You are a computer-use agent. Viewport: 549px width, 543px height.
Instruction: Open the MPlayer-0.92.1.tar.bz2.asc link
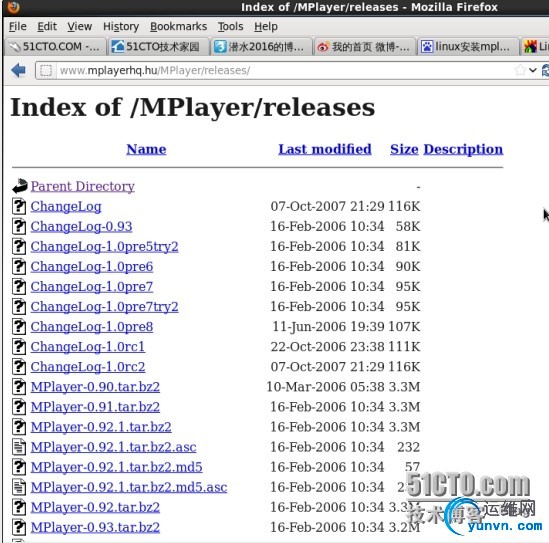(113, 447)
